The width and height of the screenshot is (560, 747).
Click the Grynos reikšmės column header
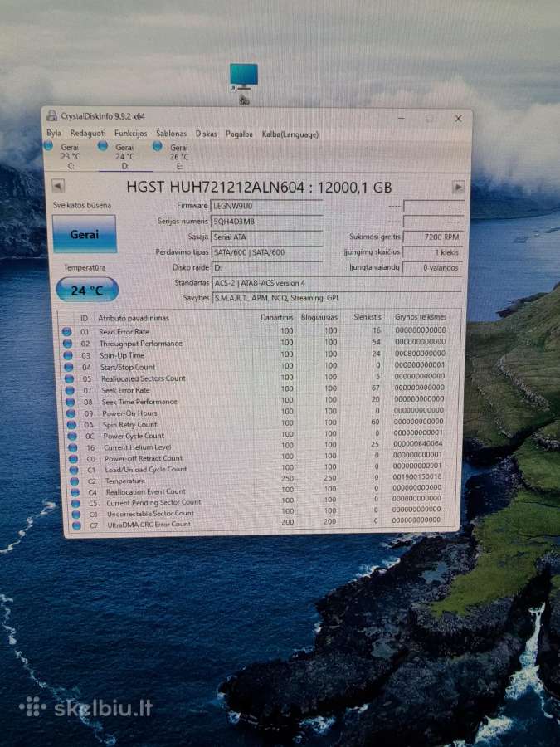[x=420, y=316]
